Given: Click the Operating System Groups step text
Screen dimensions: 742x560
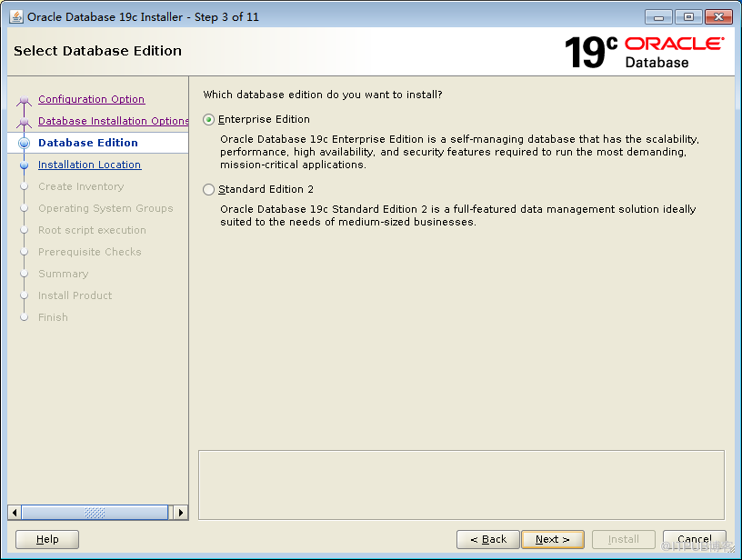Looking at the screenshot, I should (105, 208).
